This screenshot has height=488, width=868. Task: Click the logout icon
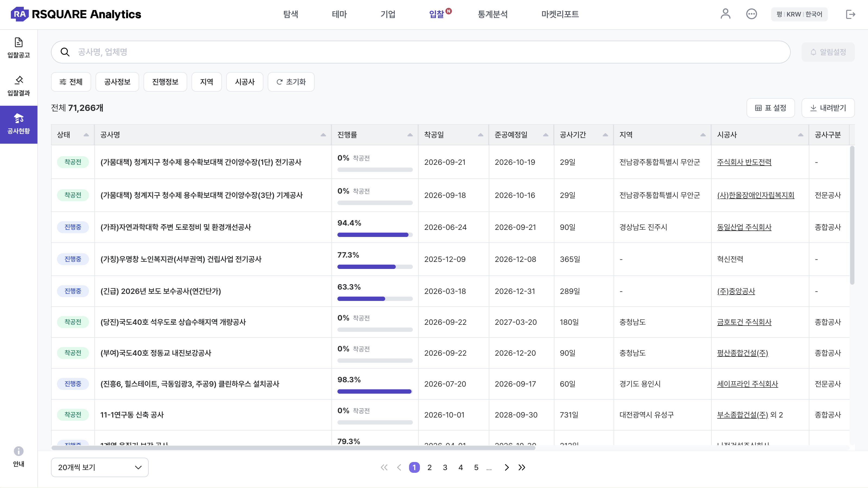(x=850, y=14)
